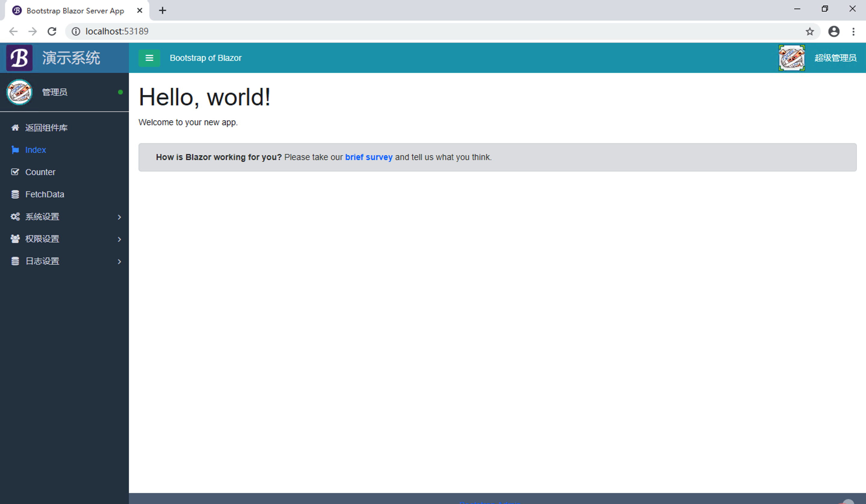Image resolution: width=866 pixels, height=504 pixels.
Task: Click the page reload refresh button
Action: coord(53,31)
